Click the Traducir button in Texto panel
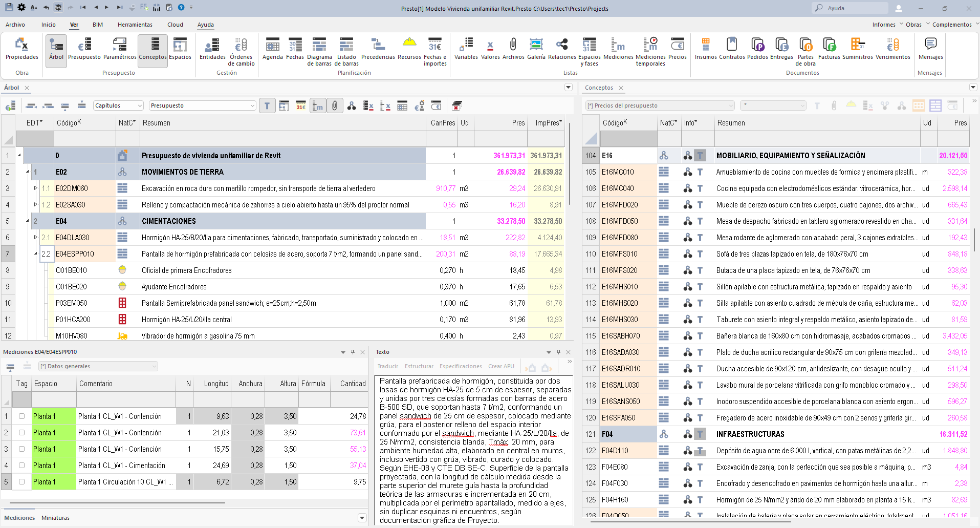The width and height of the screenshot is (980, 528). click(x=387, y=367)
